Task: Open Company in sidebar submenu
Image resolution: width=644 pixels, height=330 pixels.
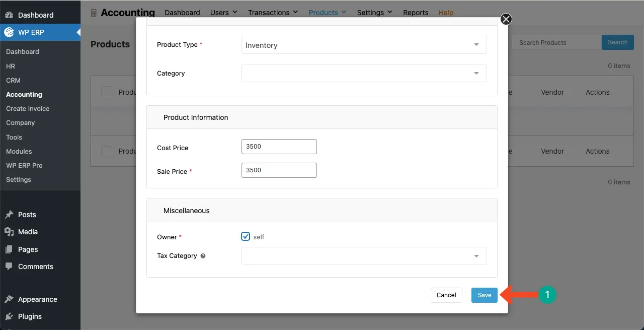Action: point(21,122)
